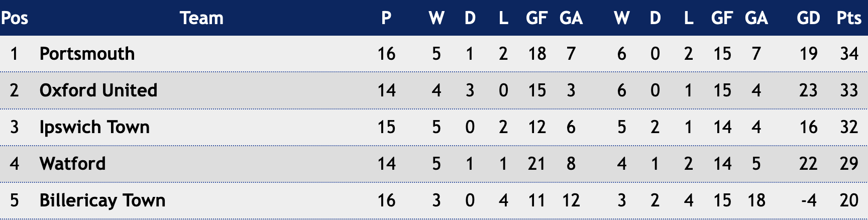Open the Oxford United team entry

point(98,90)
